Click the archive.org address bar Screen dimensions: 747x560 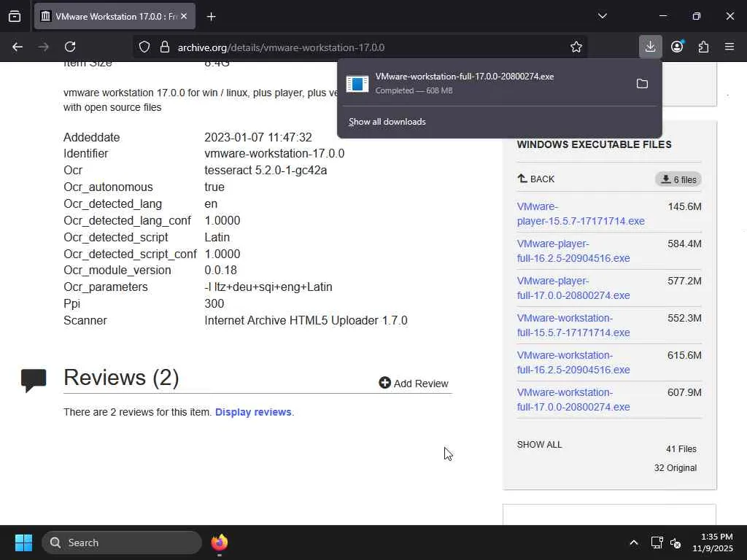pyautogui.click(x=362, y=47)
